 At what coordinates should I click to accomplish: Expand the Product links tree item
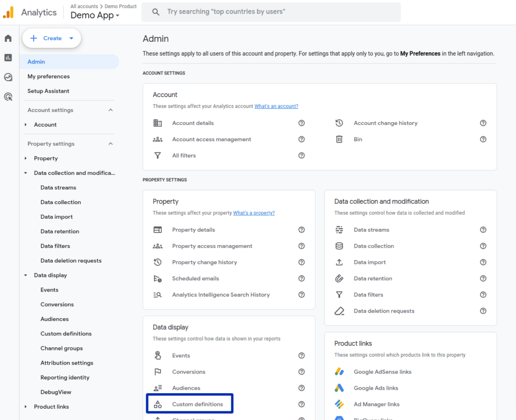26,406
